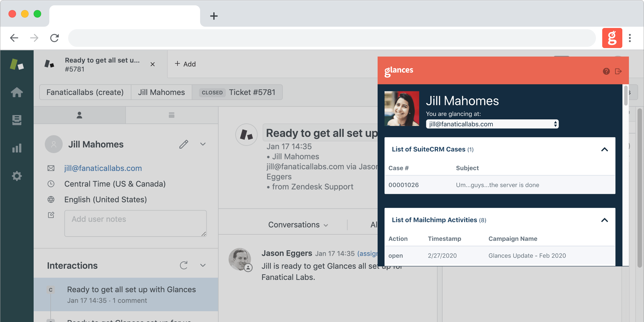Viewport: 644px width, 322px height.
Task: Open the Admin gear icon in the sidebar
Action: coord(17,176)
